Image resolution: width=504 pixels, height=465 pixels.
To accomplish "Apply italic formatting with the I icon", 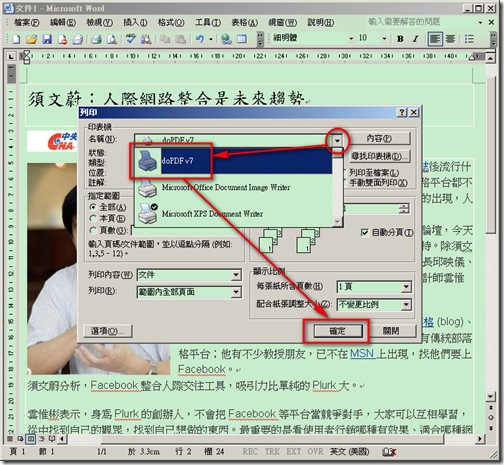I will coord(415,39).
